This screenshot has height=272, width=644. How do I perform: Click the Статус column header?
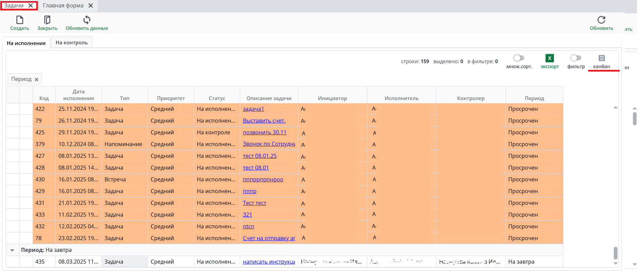coord(217,98)
